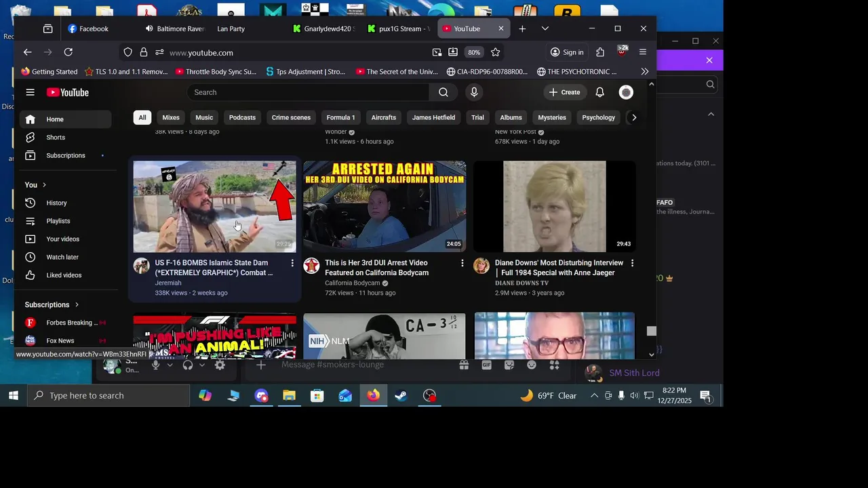Select the Formula 1 filter chip
This screenshot has width=868, height=488.
click(x=340, y=117)
